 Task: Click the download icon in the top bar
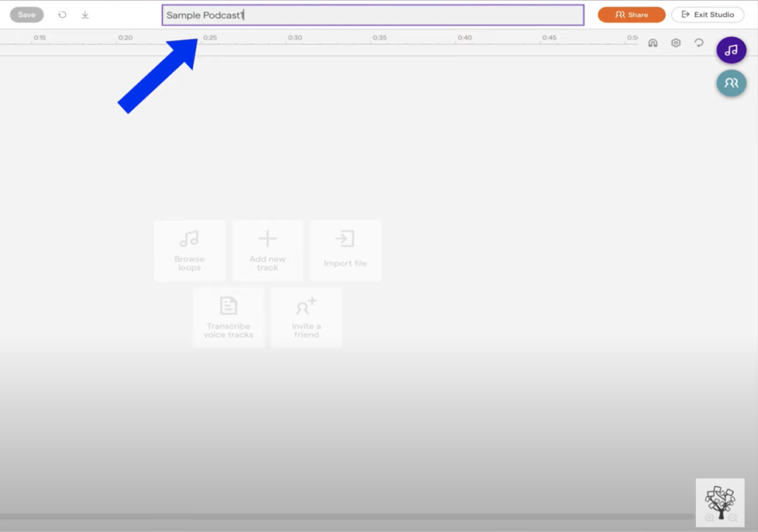click(85, 15)
